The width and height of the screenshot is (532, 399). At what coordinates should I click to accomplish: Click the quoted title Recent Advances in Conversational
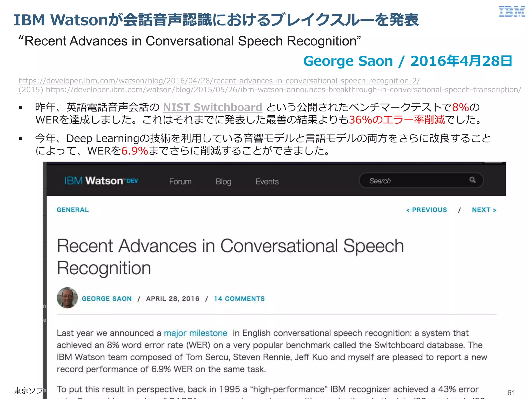(x=190, y=41)
